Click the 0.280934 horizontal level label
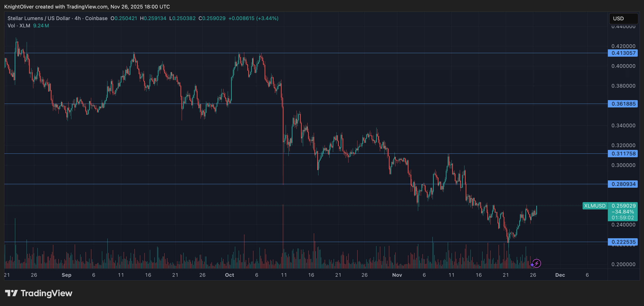Screen dimensions: 644x306 (623, 184)
